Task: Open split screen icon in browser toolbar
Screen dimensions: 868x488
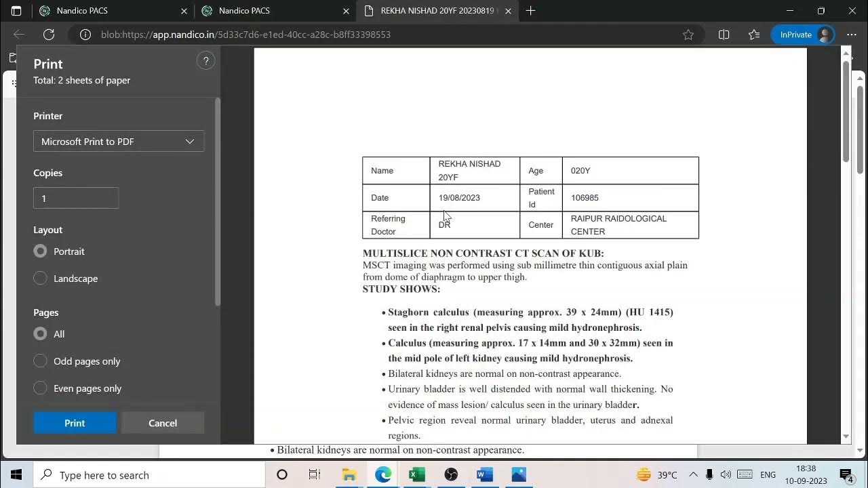Action: pyautogui.click(x=724, y=35)
